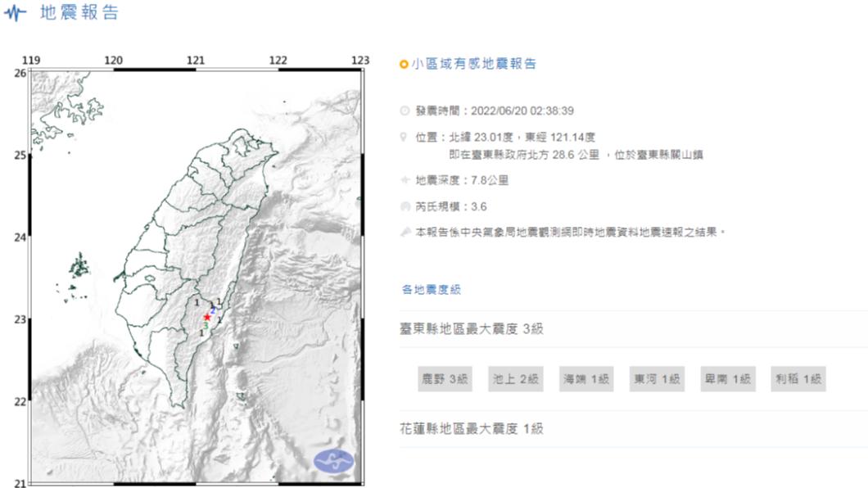Click the orange circle icon before 小區域有感地震報告
868x488 pixels.
(x=404, y=65)
